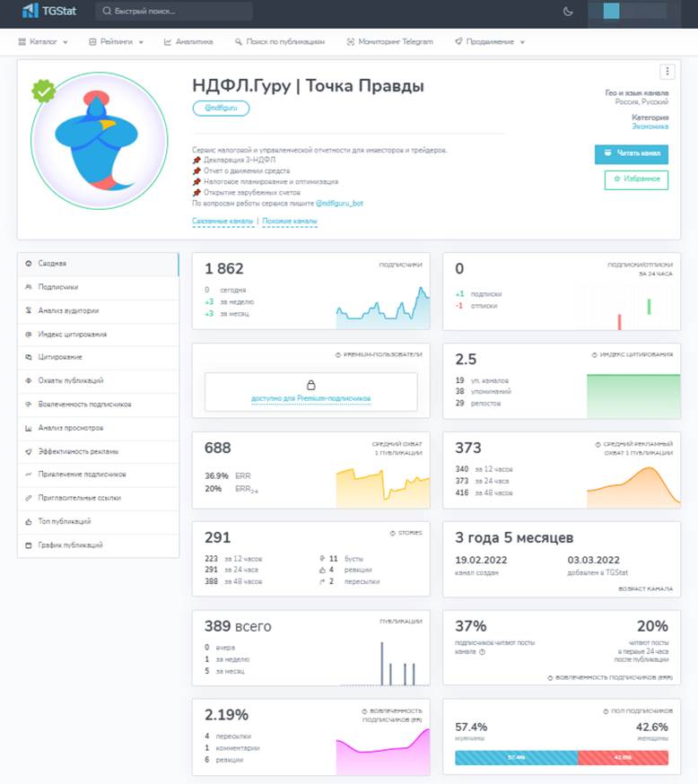Screen dimensions: 698x784
Task: Click Сводка sidebar icon
Action: point(29,264)
